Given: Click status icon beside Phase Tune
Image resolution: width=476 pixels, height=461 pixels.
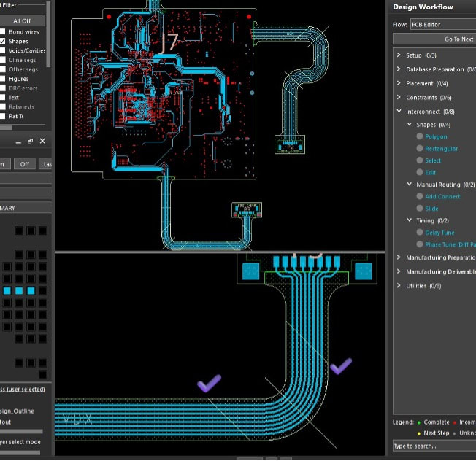Looking at the screenshot, I should [x=420, y=244].
